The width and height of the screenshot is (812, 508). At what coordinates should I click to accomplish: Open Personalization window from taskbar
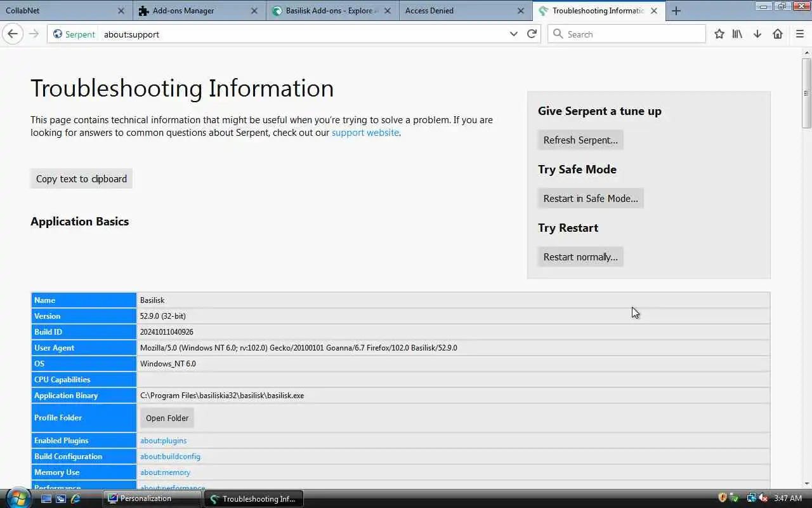(x=152, y=498)
